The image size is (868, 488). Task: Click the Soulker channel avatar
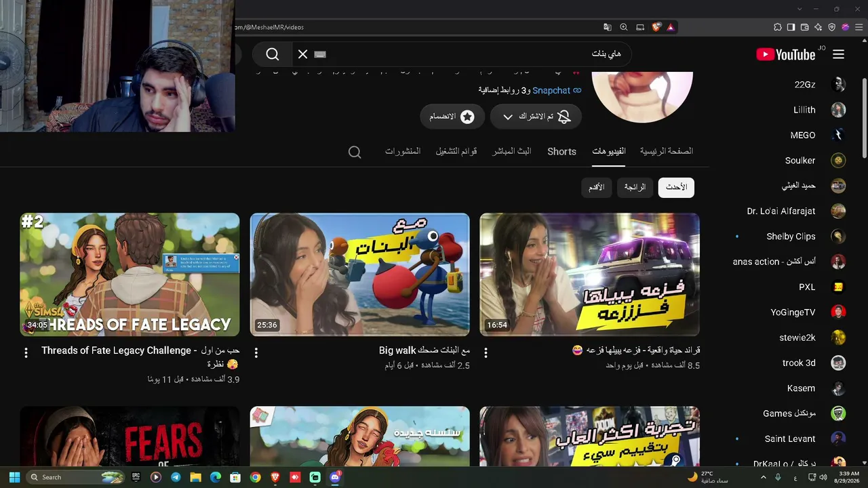(839, 161)
